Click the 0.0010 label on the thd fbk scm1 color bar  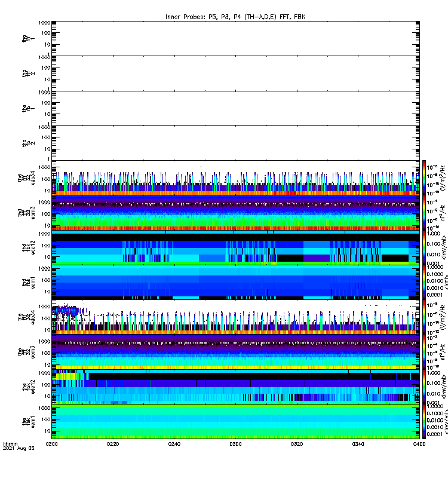pyautogui.click(x=435, y=288)
